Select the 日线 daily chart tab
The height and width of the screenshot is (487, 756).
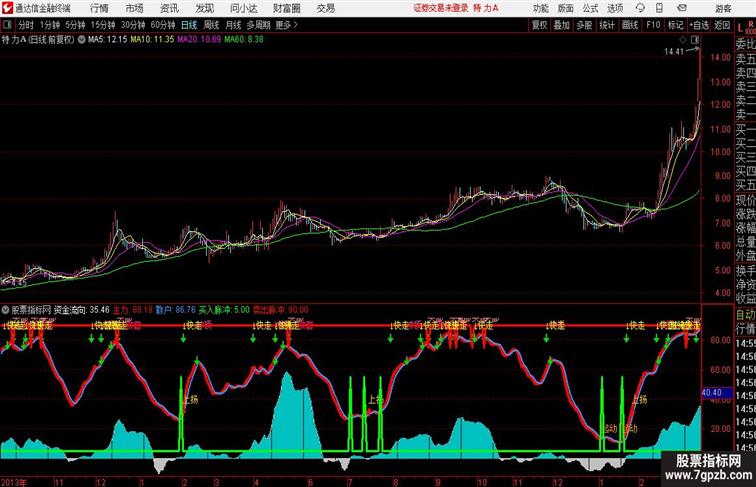[189, 25]
